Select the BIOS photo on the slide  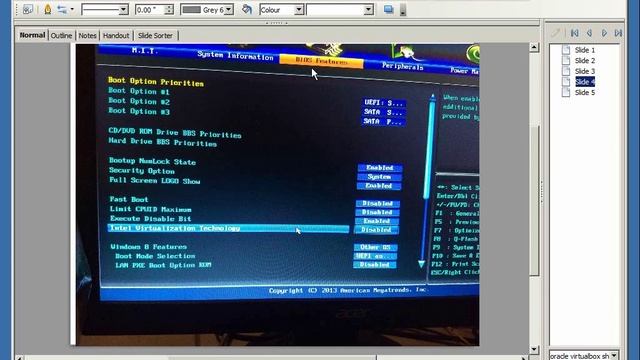277,195
